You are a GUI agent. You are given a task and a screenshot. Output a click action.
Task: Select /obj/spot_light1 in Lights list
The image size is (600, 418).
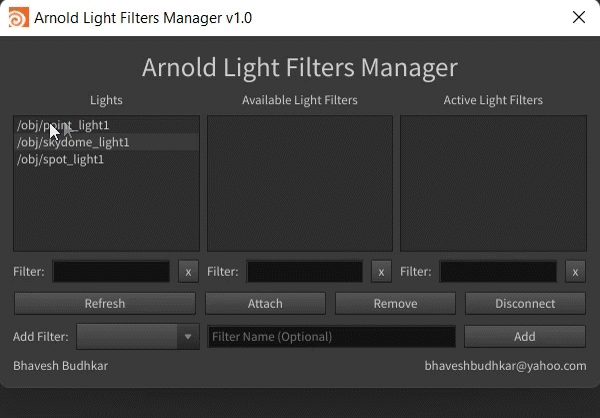tap(106, 159)
